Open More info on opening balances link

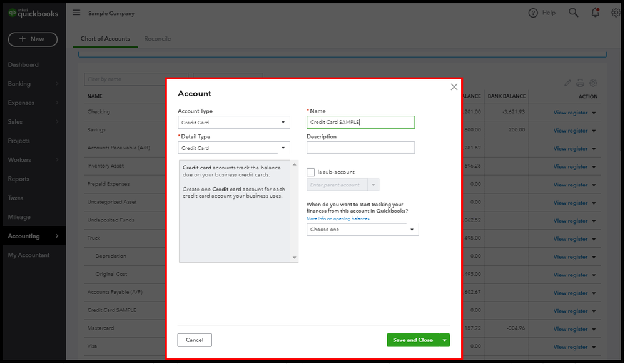point(338,218)
